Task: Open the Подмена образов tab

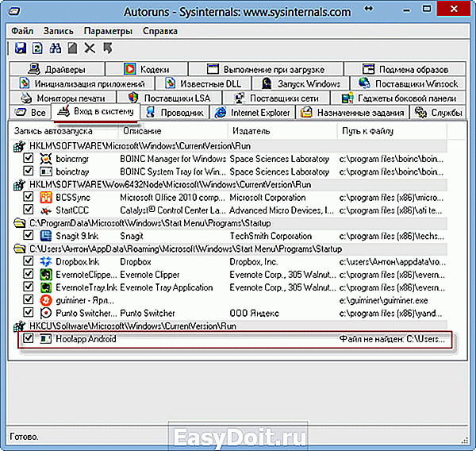Action: coord(405,69)
